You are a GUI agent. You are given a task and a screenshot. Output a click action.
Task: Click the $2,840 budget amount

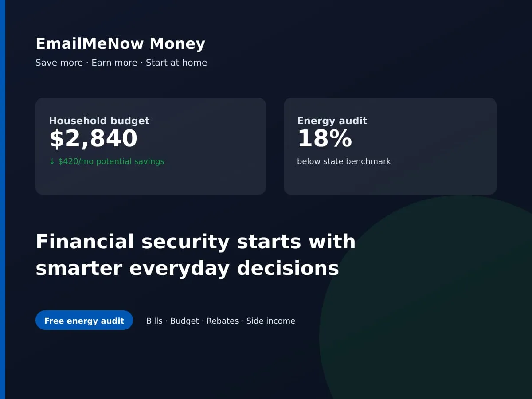tap(93, 139)
